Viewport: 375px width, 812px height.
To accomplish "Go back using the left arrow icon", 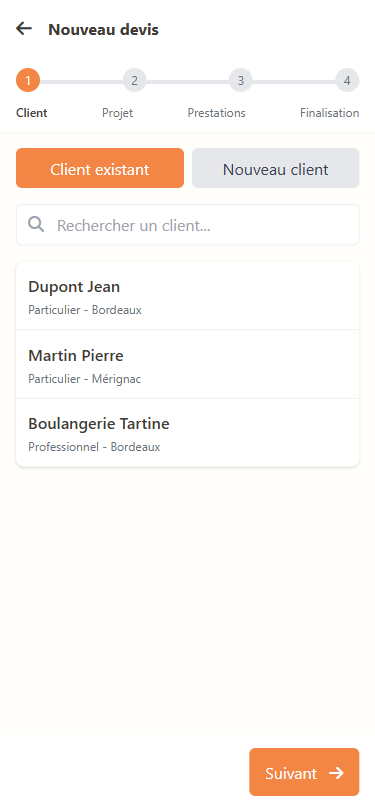I will [x=24, y=29].
